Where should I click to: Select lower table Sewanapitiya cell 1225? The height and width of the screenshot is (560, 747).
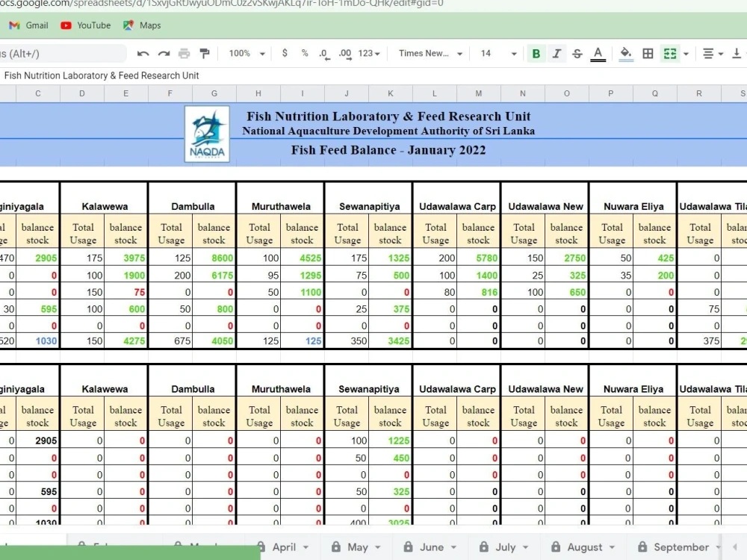click(390, 441)
